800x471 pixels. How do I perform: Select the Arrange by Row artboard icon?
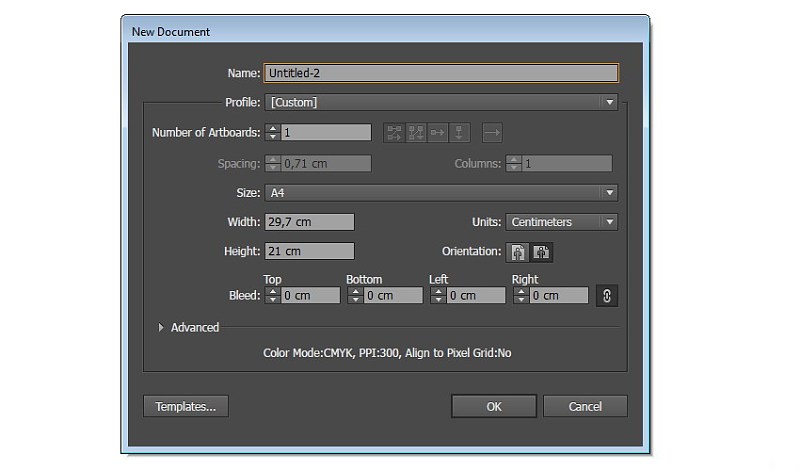(x=438, y=132)
